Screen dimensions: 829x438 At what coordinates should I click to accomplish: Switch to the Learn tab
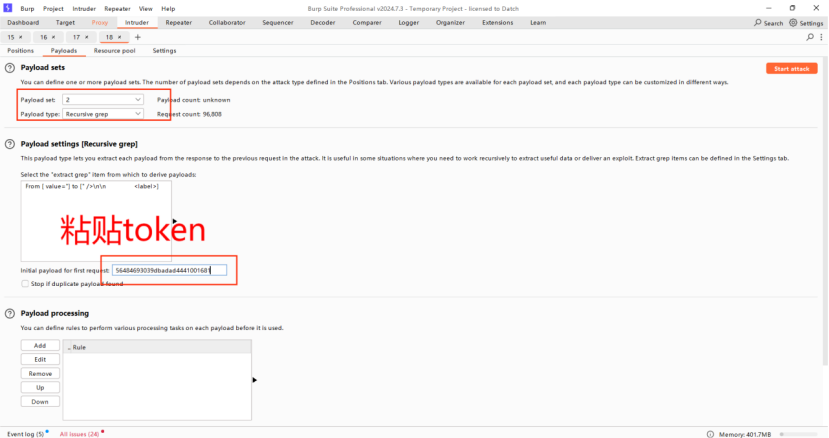538,23
